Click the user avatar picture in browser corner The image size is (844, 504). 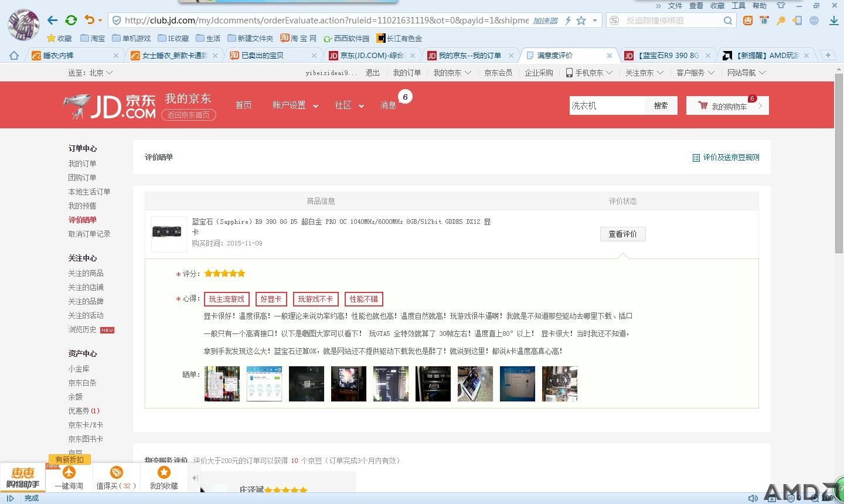[x=23, y=25]
